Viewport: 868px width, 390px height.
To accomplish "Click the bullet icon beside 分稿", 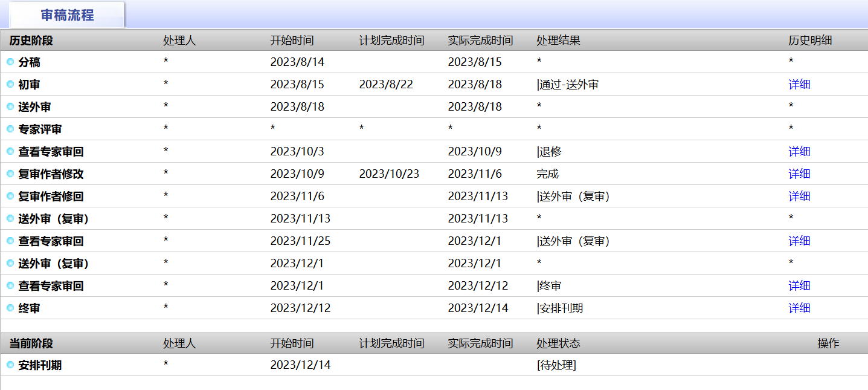I will (10, 62).
